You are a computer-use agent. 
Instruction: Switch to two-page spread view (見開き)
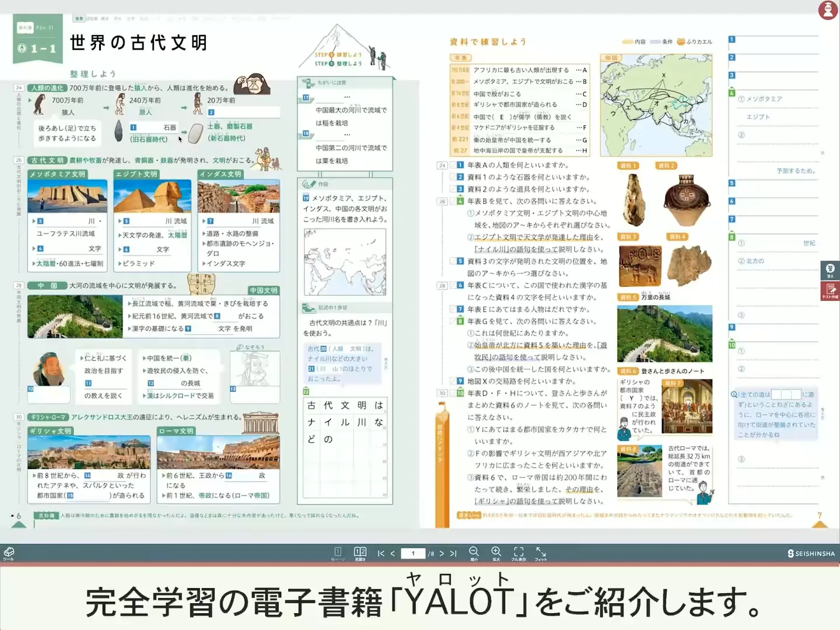pyautogui.click(x=360, y=553)
